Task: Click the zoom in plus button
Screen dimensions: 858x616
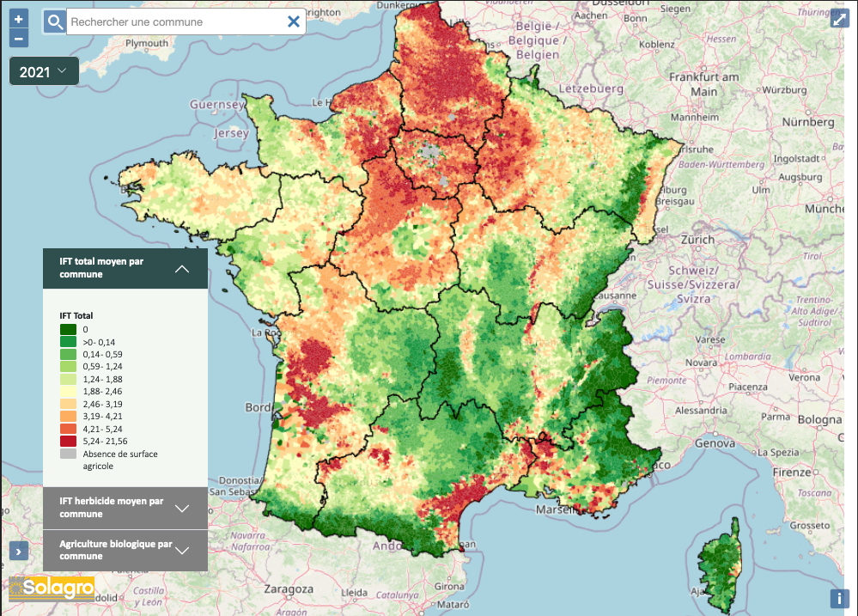Action: pos(19,19)
